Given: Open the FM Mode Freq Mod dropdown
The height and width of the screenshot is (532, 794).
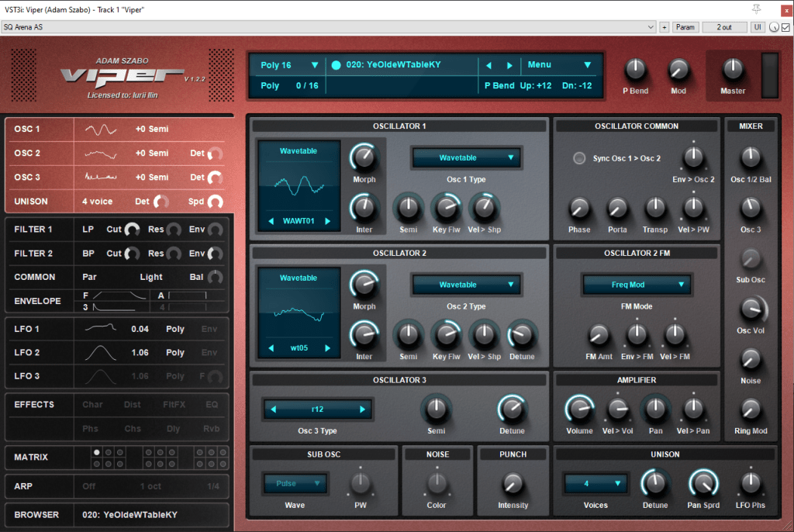Looking at the screenshot, I should click(x=637, y=285).
